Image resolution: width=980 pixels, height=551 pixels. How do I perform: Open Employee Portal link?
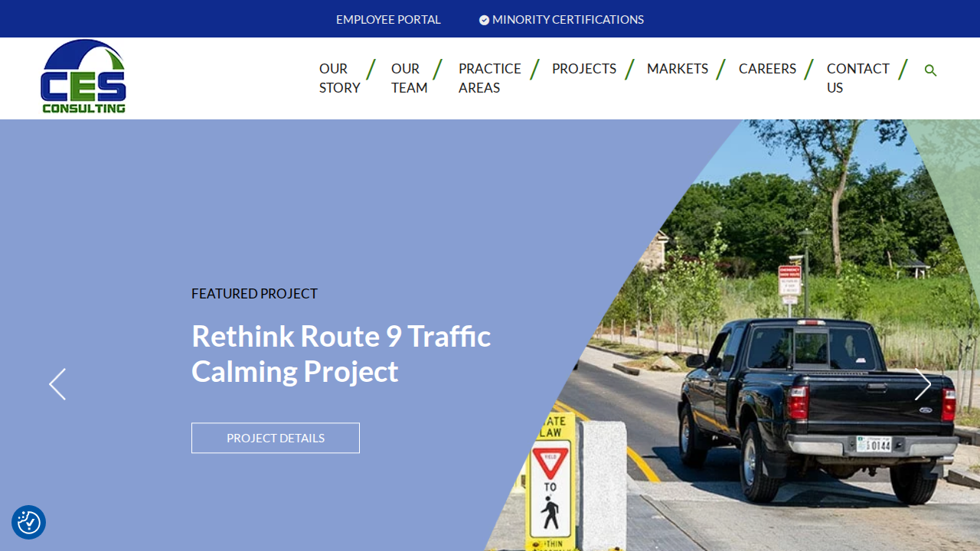[388, 19]
